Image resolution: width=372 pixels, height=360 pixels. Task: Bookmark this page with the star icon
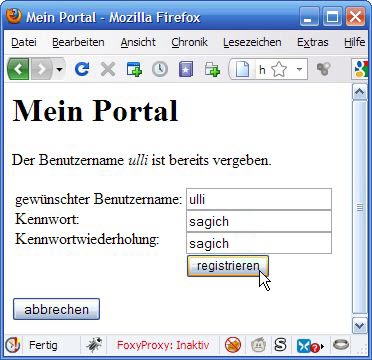point(279,70)
